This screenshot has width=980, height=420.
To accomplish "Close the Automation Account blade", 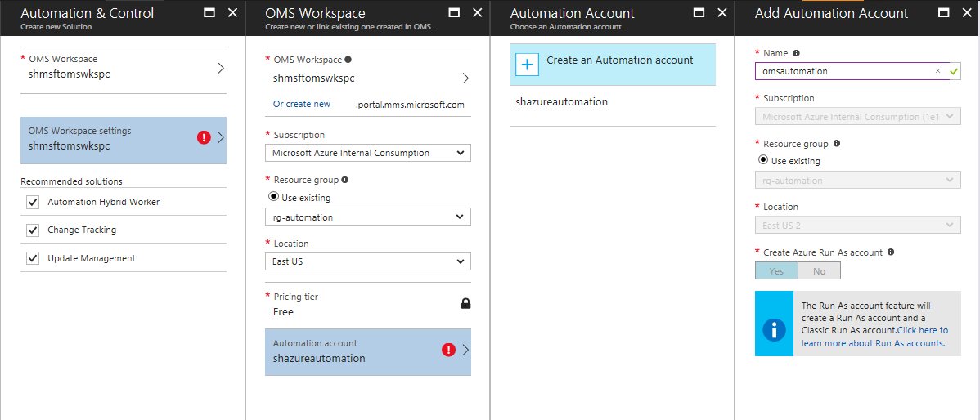I will point(722,12).
